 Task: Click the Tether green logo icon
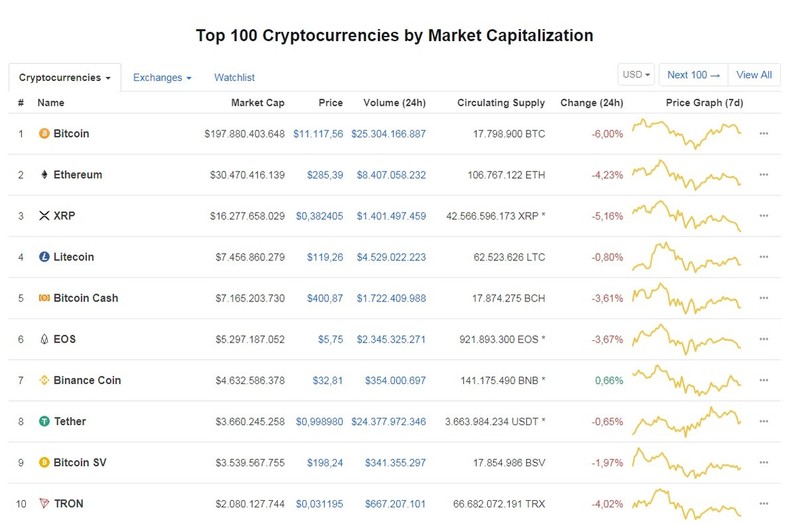tap(44, 421)
